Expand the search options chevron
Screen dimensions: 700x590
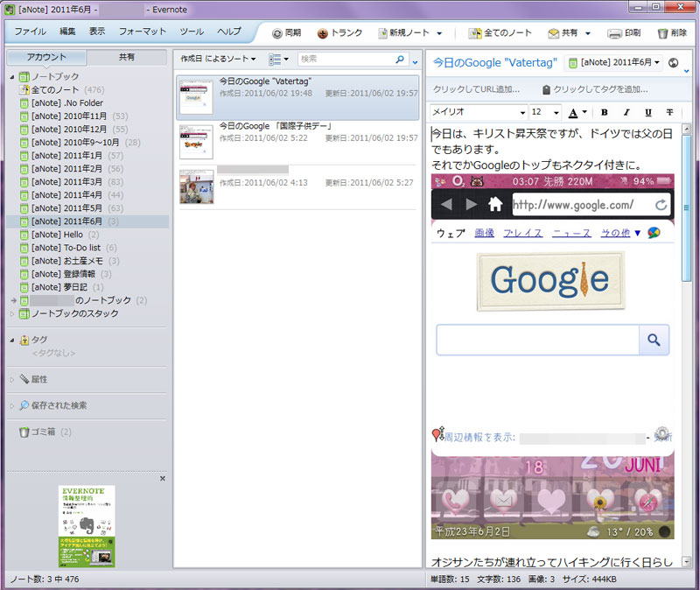[415, 62]
